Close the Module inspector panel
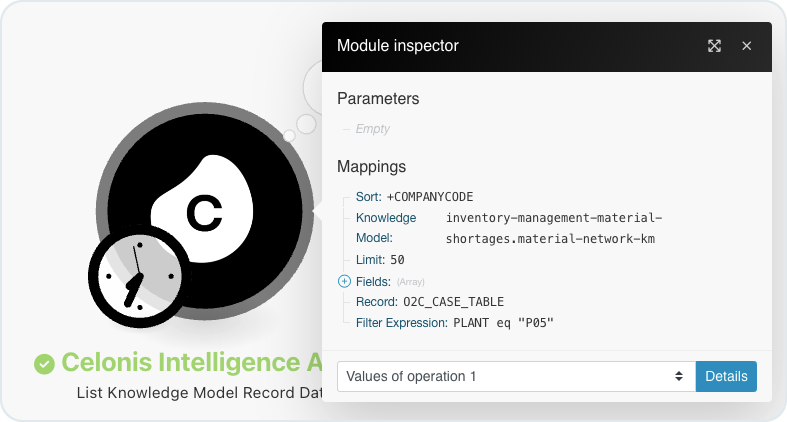 click(746, 46)
